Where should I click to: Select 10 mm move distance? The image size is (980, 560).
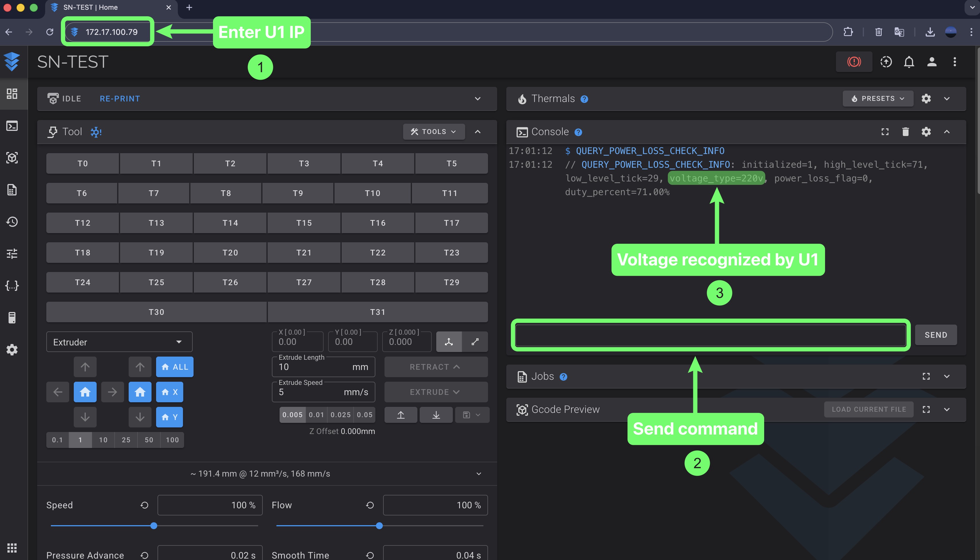(x=103, y=440)
